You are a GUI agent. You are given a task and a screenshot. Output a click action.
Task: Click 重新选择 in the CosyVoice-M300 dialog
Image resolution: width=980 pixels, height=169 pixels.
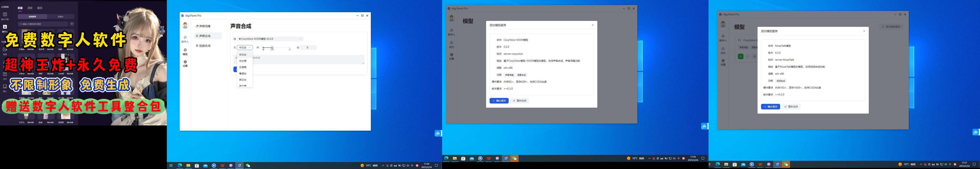click(x=520, y=101)
